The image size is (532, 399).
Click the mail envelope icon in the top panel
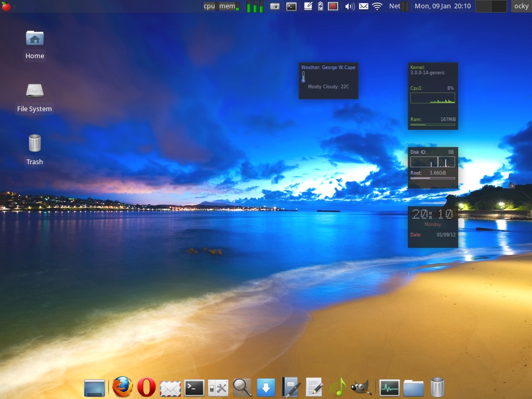(363, 6)
